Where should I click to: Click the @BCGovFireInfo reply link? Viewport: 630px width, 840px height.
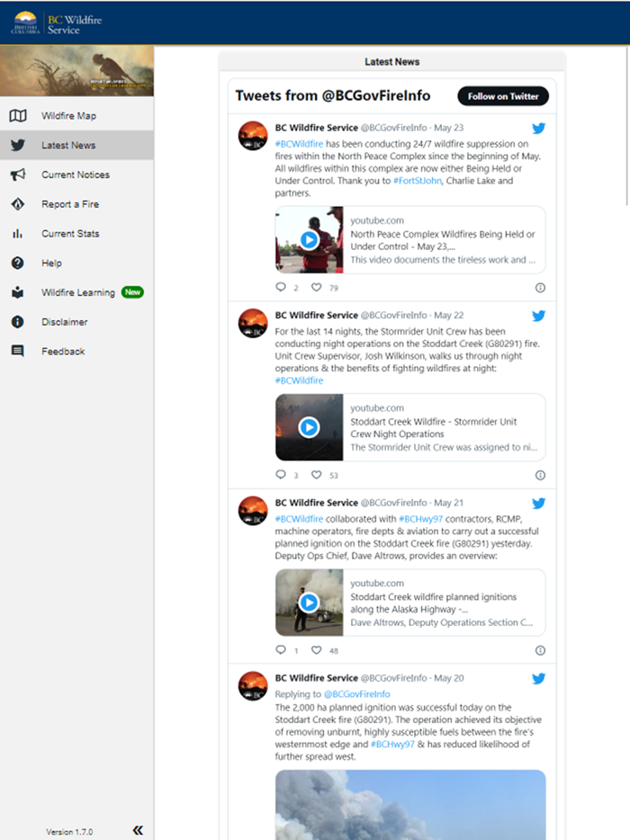pyautogui.click(x=357, y=693)
